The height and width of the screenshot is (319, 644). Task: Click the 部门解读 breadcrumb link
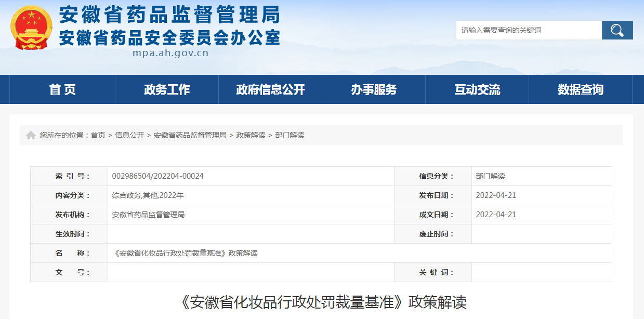click(290, 135)
